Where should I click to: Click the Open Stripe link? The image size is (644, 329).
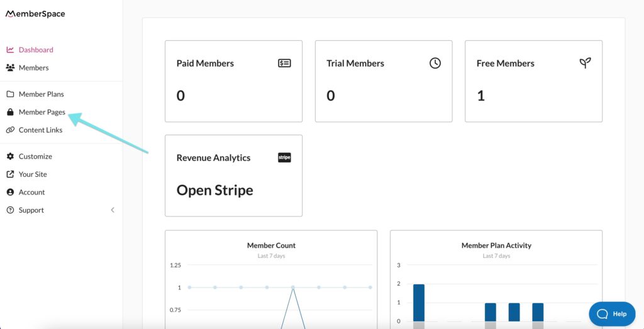[x=215, y=190]
